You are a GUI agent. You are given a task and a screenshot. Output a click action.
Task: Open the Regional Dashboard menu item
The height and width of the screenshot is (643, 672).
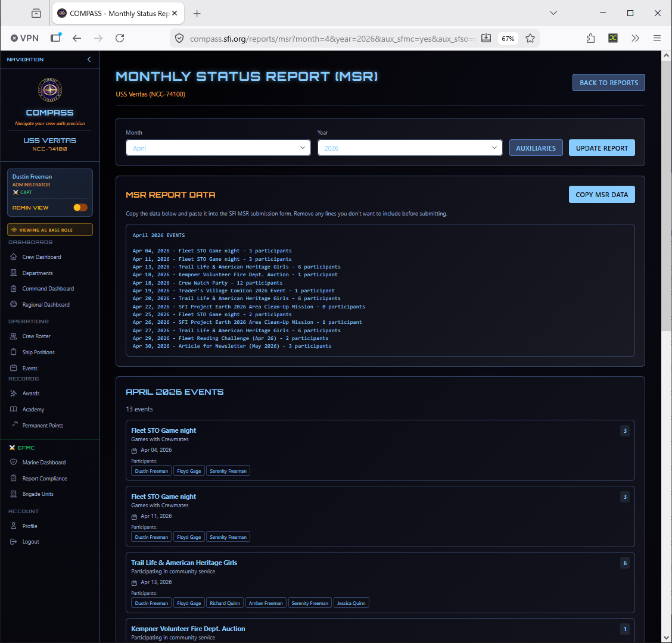coord(46,305)
